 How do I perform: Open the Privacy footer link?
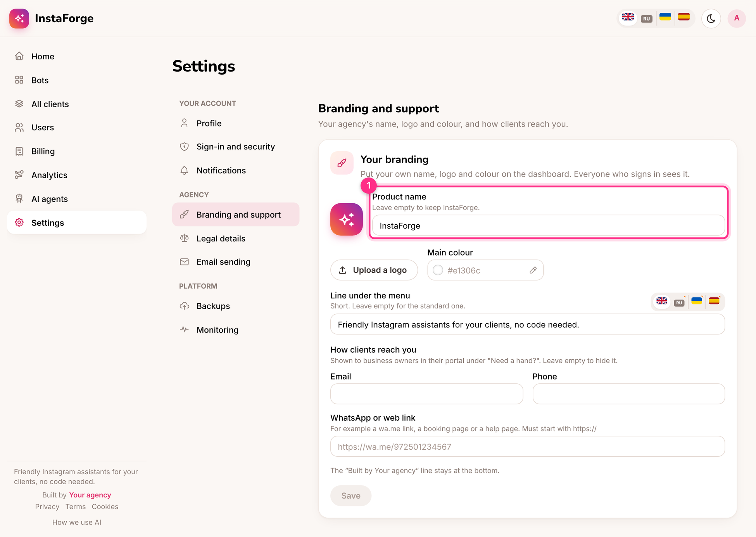coord(47,506)
